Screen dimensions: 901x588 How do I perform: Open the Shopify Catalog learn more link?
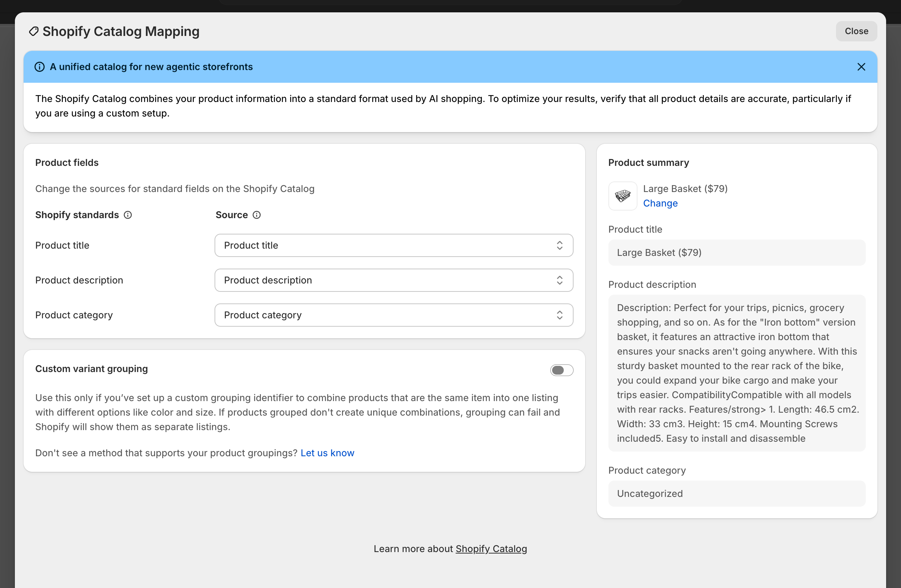point(491,549)
